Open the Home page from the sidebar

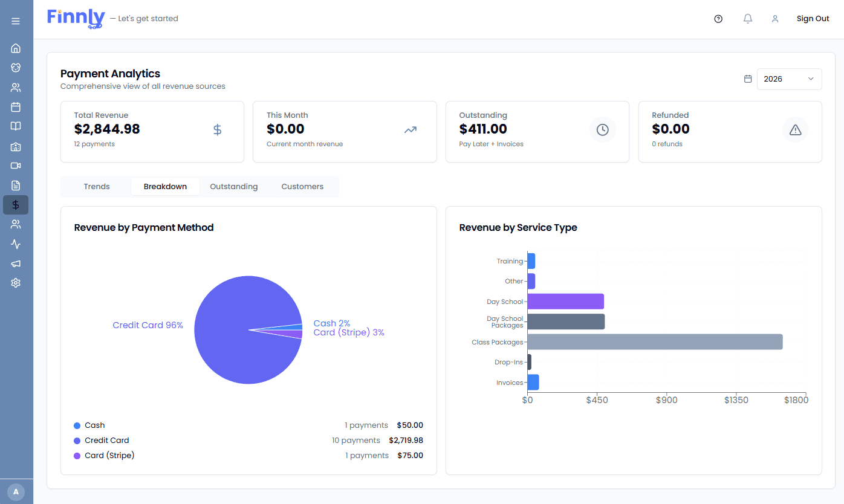(16, 48)
